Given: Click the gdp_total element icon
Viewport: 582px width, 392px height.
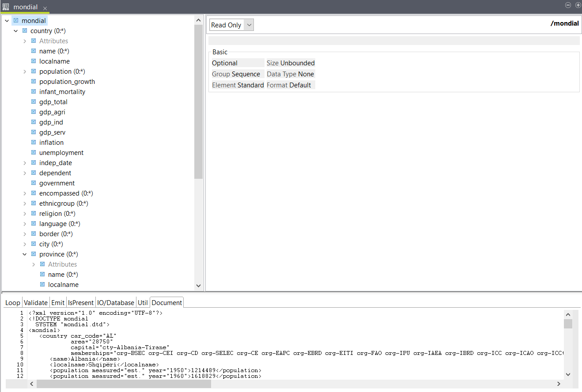Looking at the screenshot, I should pos(34,102).
